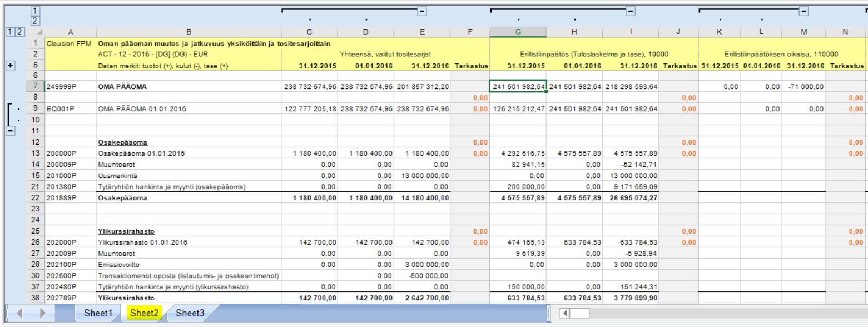Collapse the column group above column F

422,11
